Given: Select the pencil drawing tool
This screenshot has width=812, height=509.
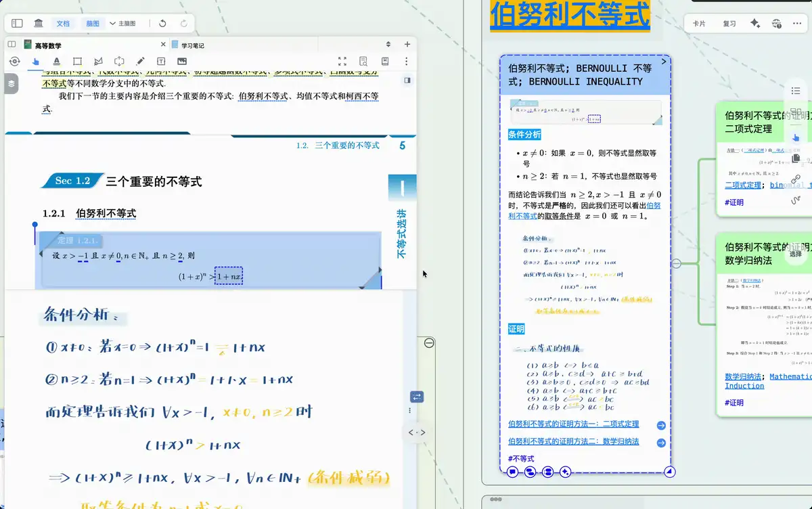Looking at the screenshot, I should click(140, 62).
